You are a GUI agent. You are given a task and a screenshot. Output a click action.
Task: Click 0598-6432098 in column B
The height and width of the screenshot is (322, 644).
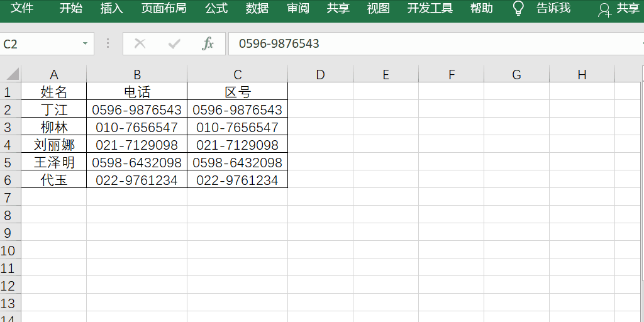[136, 162]
